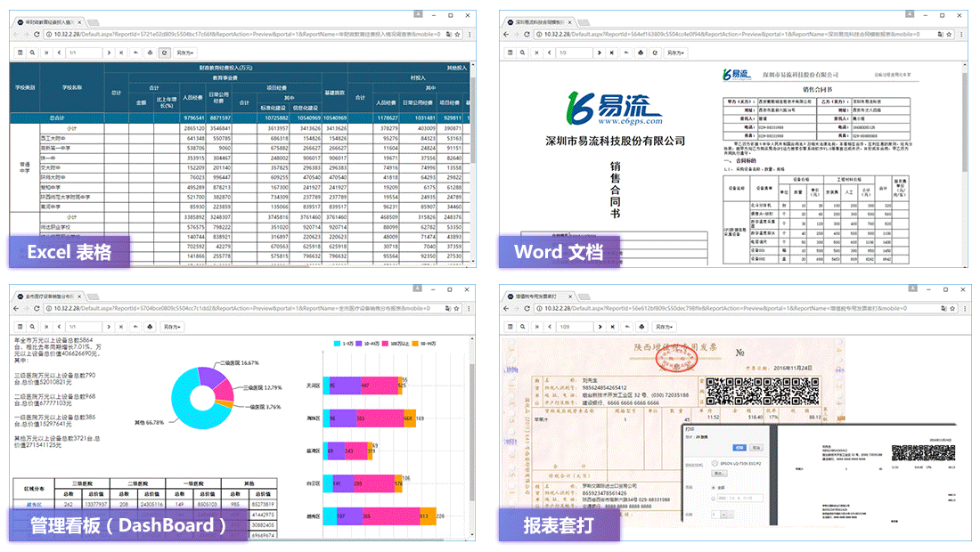Go to previous page in Excel window
The width and height of the screenshot is (980, 552).
pyautogui.click(x=59, y=53)
